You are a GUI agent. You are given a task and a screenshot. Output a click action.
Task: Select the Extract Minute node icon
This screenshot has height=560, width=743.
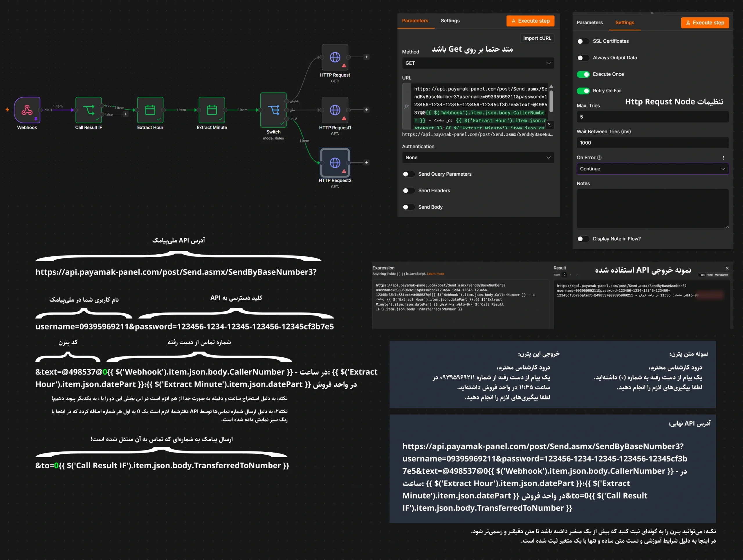click(212, 110)
